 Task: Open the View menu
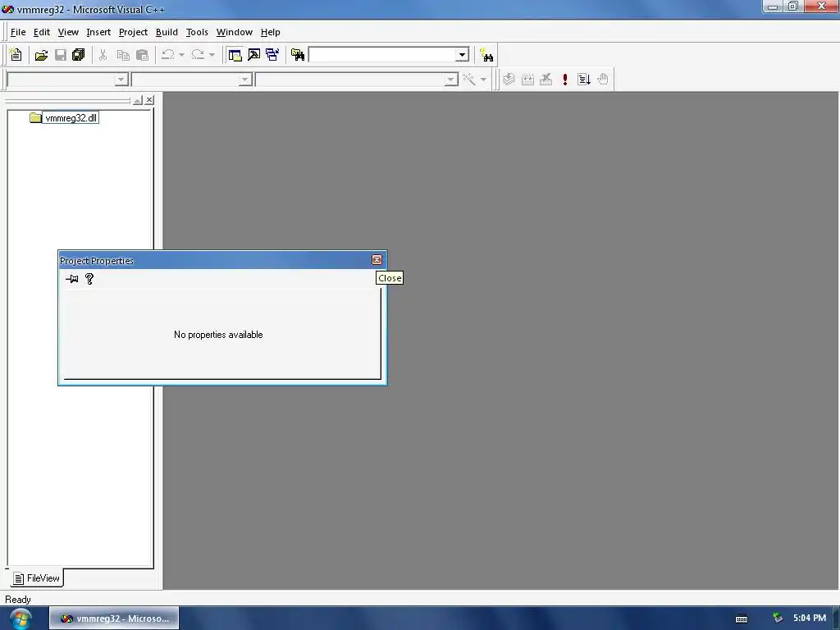click(68, 32)
